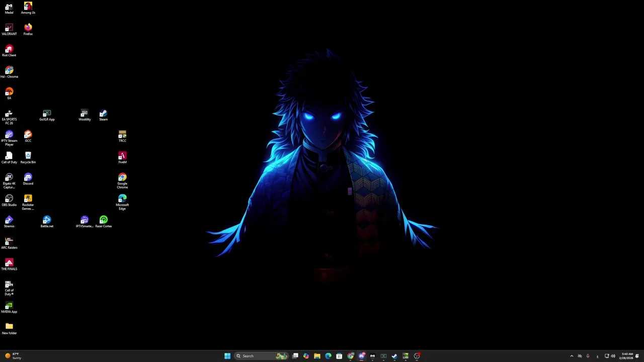Switch to Discord on the taskbar
Viewport: 644px width, 362px height.
[x=361, y=356]
